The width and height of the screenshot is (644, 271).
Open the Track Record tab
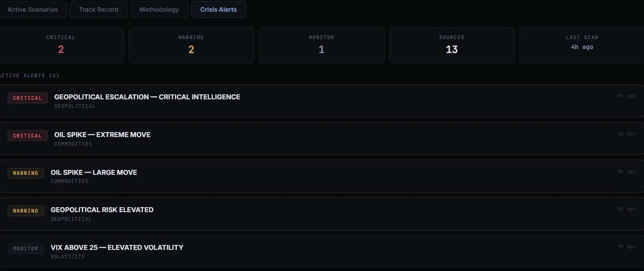tap(99, 9)
